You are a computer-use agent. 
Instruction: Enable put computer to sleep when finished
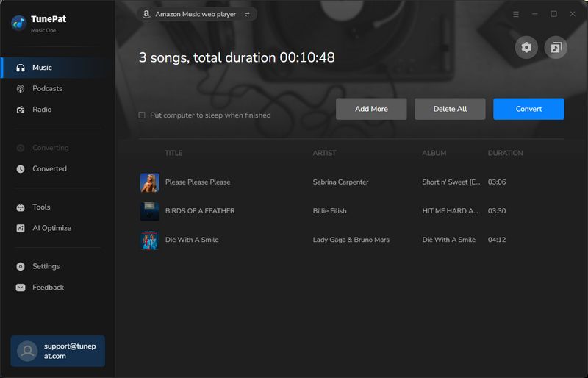pyautogui.click(x=142, y=115)
